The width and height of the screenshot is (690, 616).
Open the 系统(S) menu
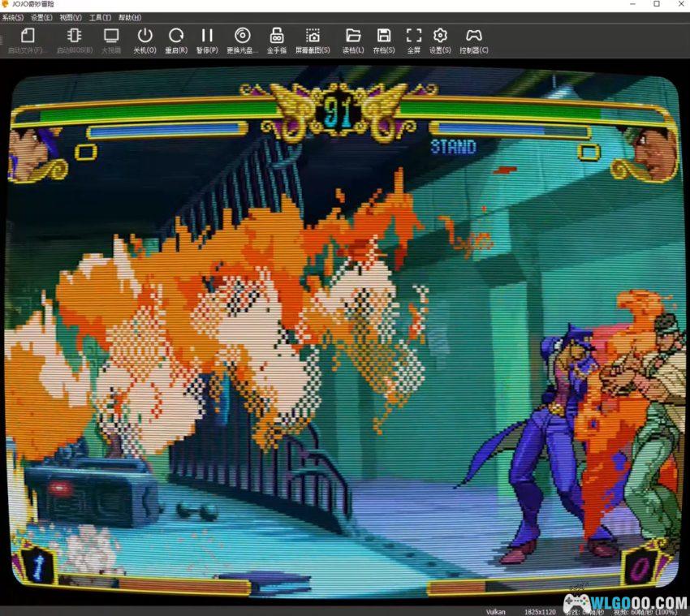(13, 18)
